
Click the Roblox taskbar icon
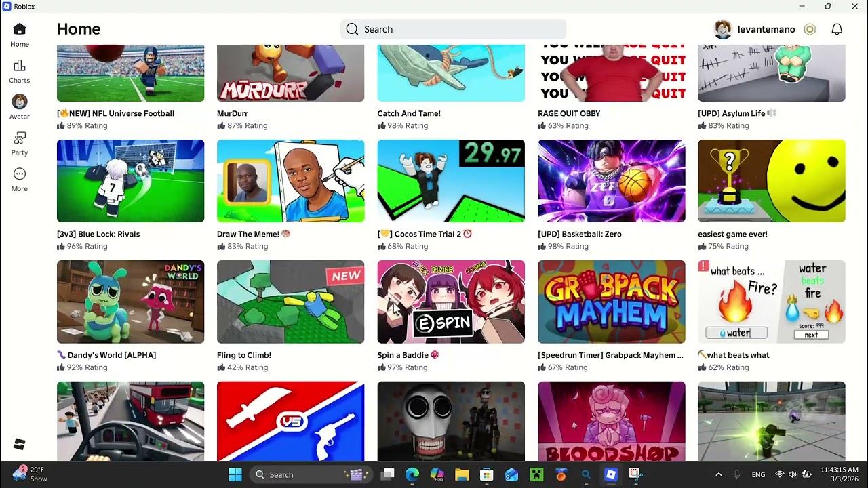(x=611, y=474)
